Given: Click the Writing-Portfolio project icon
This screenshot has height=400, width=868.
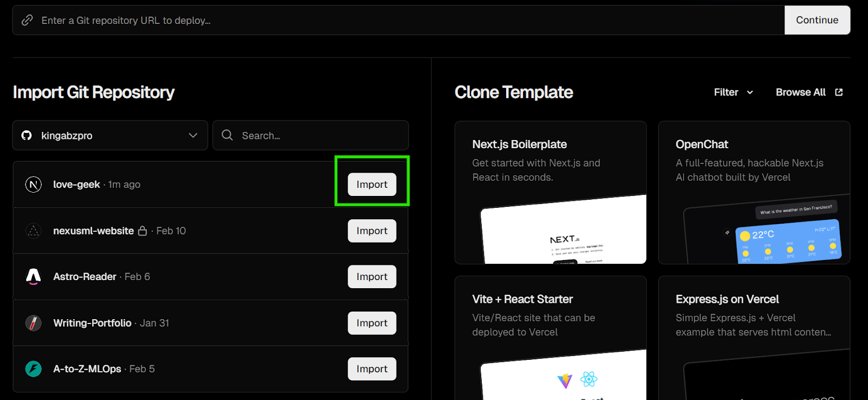Looking at the screenshot, I should click(34, 323).
